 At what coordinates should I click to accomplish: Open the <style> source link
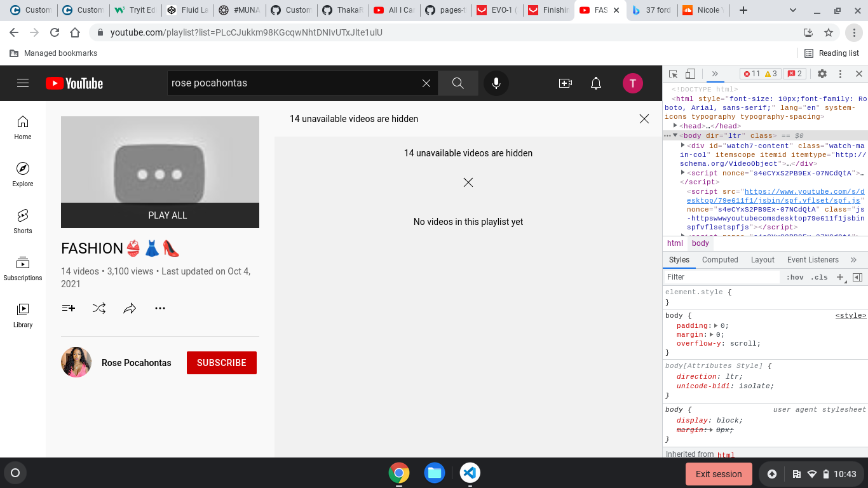pyautogui.click(x=850, y=315)
